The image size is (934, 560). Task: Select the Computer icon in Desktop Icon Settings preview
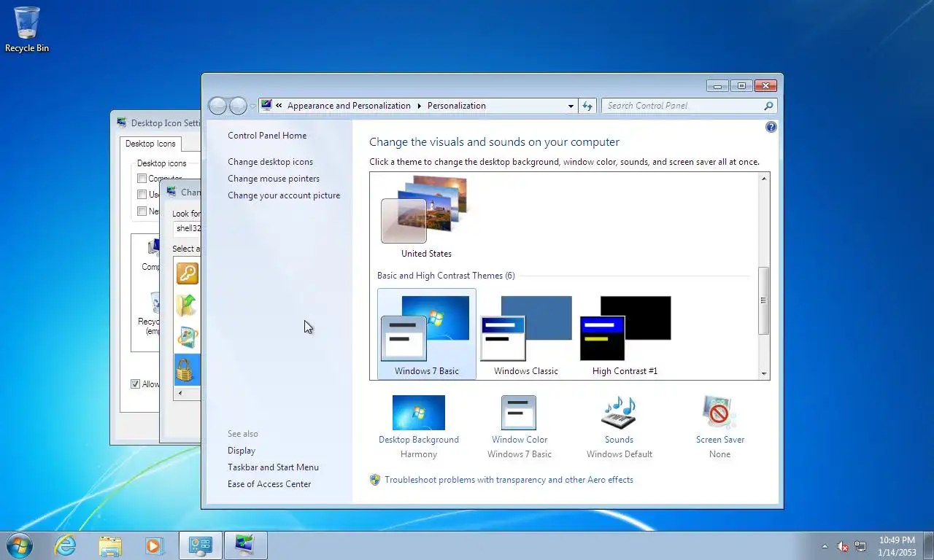point(152,255)
